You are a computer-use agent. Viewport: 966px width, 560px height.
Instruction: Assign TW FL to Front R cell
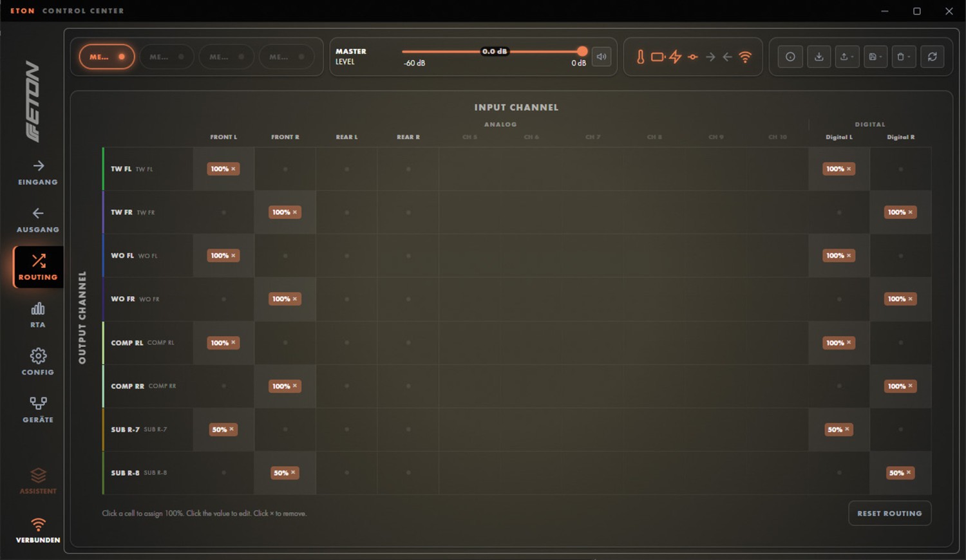285,169
